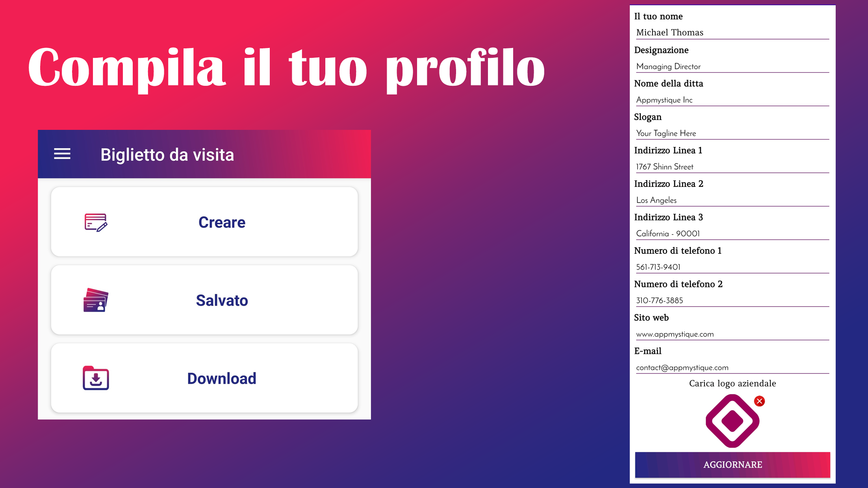Remove the uploaded company logo
The image size is (868, 488).
pos(759,401)
